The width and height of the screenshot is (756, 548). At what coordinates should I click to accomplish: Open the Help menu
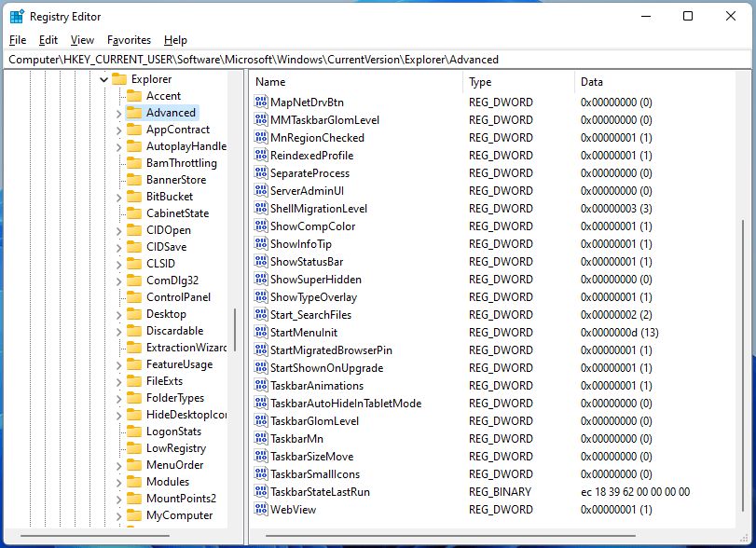[175, 40]
